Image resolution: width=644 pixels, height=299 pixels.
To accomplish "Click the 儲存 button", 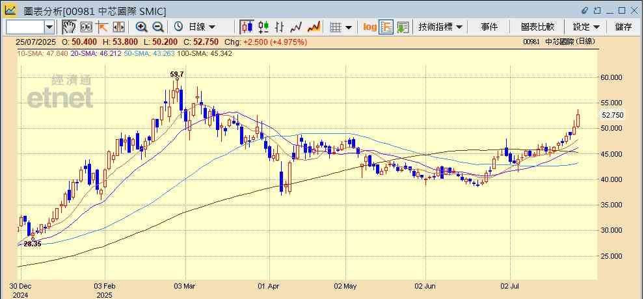I will pos(623,27).
